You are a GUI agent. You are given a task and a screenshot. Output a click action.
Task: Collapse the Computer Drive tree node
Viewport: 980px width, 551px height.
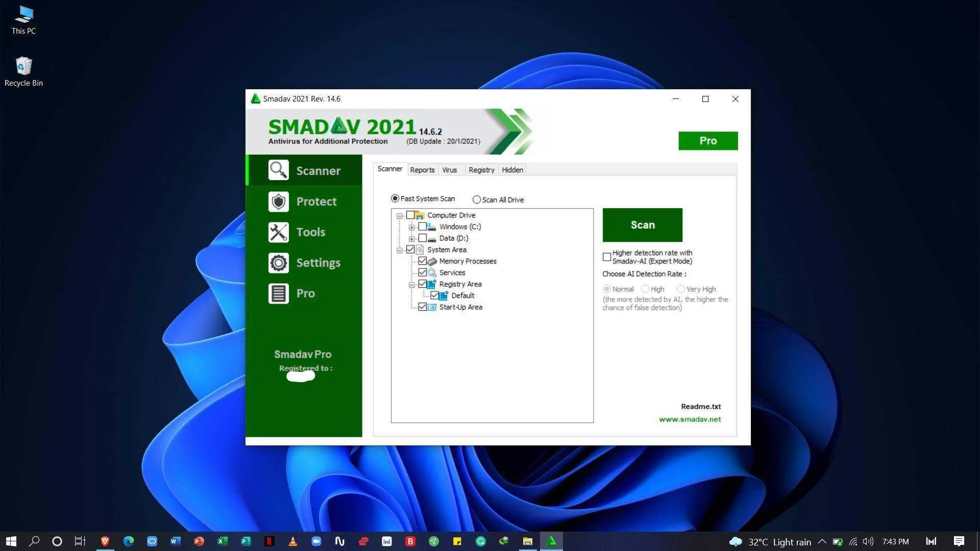(x=400, y=216)
